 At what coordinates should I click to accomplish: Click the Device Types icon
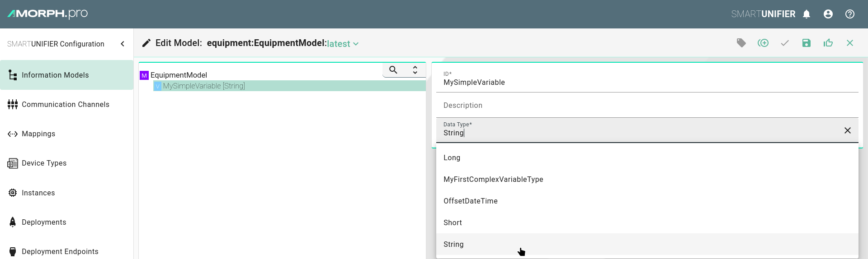tap(13, 163)
